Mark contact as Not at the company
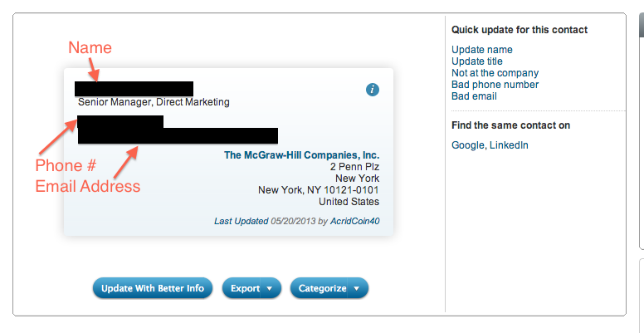644x333 pixels. point(495,73)
